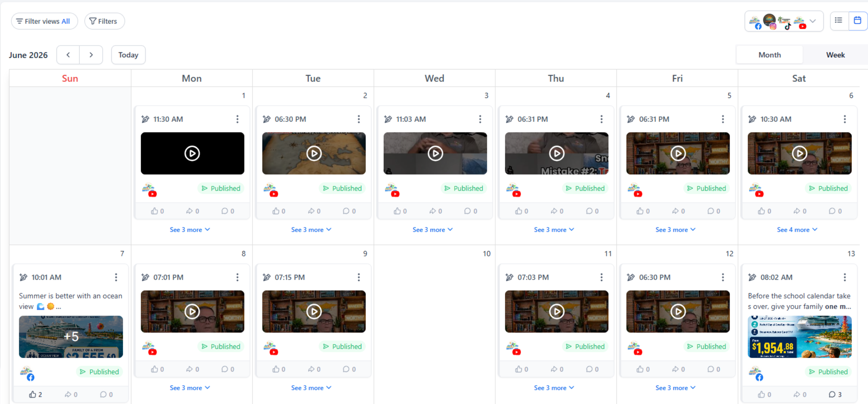Play the Mistake #2 video on June 4

[556, 154]
